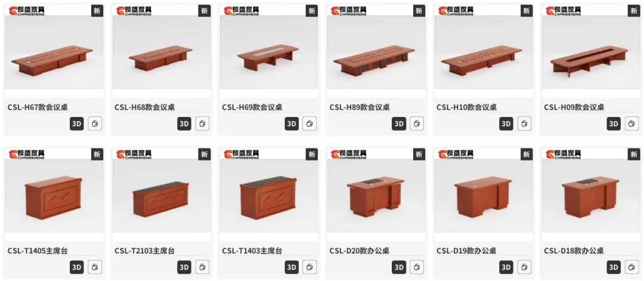Click the copy icon under CSL-H89款会议桌
Viewport: 644px width, 281px height.
[x=417, y=123]
